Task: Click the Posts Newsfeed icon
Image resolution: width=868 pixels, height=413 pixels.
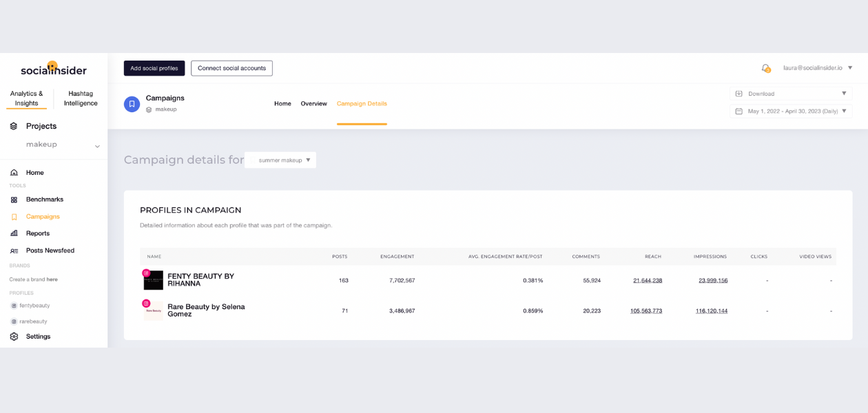Action: [x=14, y=251]
